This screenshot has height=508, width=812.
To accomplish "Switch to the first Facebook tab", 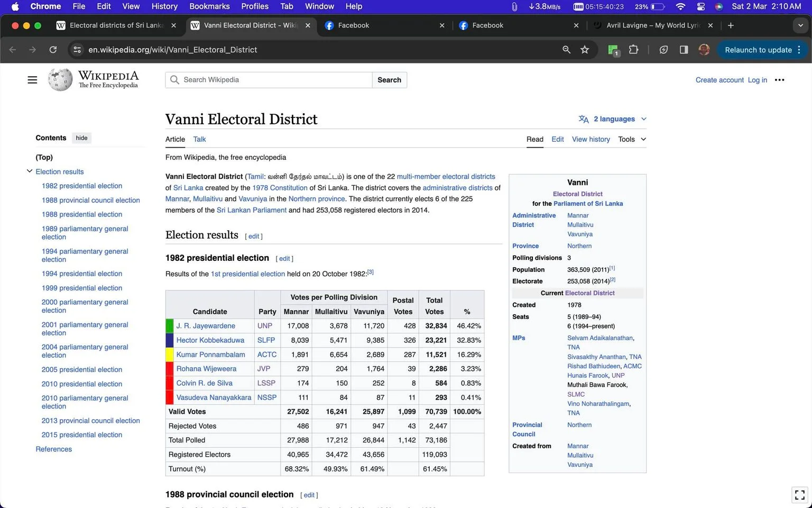I will (x=385, y=25).
